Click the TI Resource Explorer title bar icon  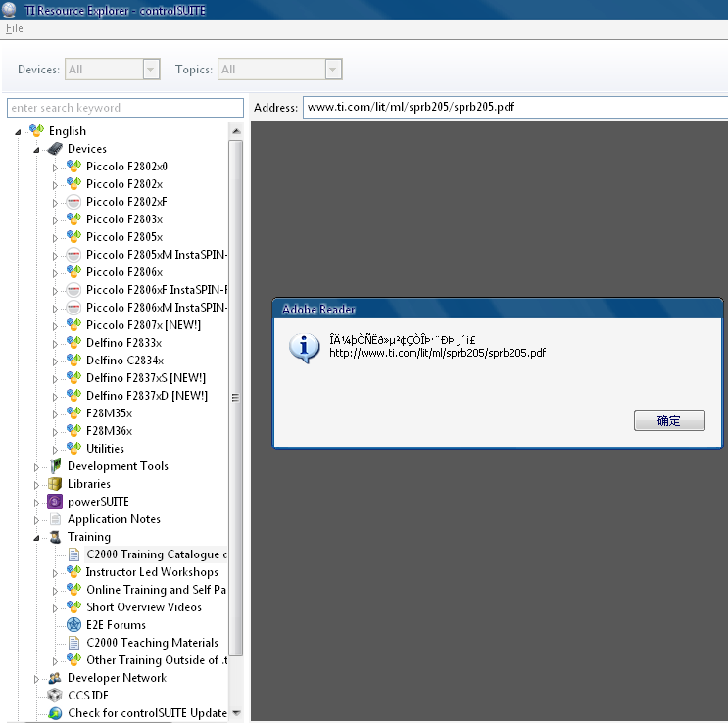(x=9, y=9)
